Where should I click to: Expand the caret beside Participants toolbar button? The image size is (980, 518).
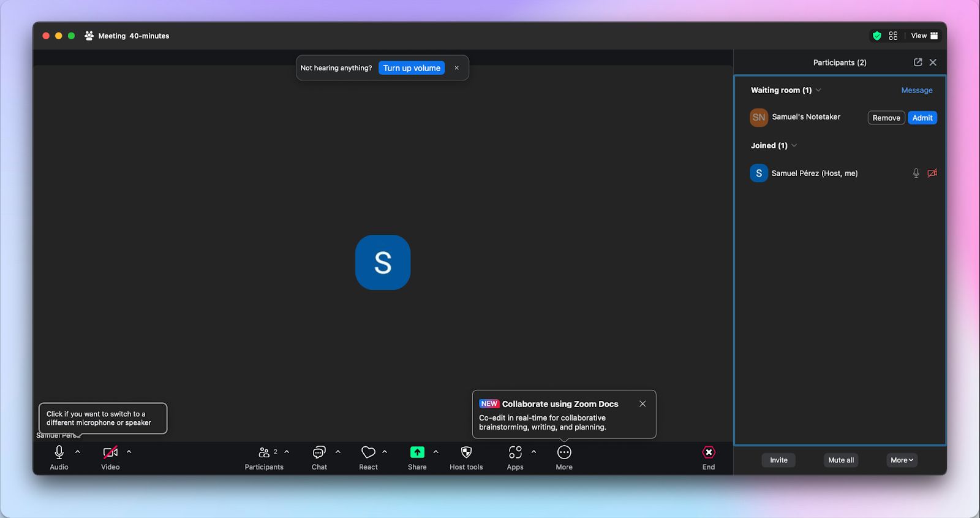point(287,452)
